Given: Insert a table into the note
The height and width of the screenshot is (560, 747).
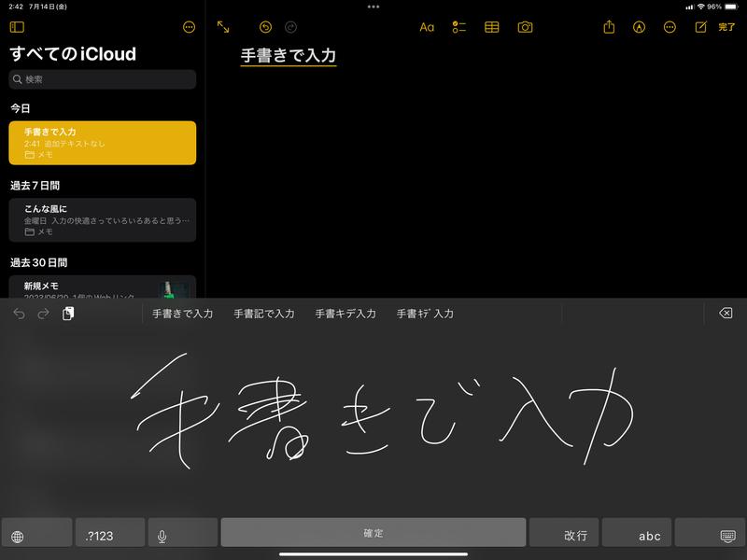Looking at the screenshot, I should click(x=493, y=28).
